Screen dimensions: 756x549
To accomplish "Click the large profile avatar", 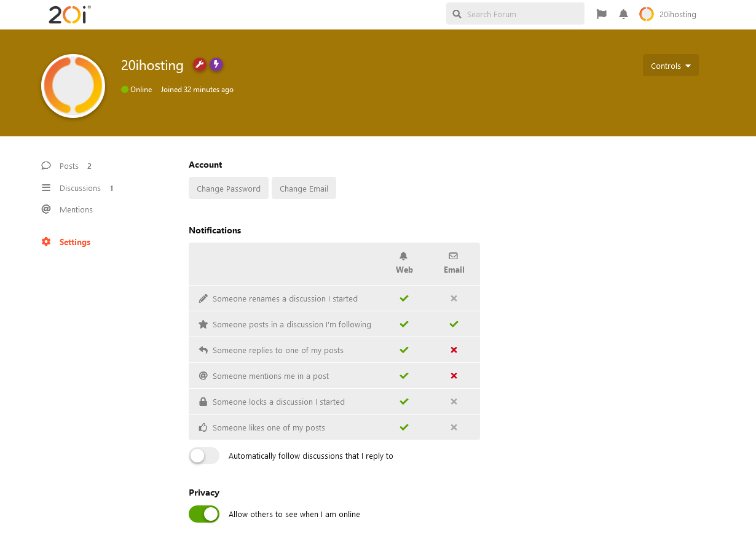I will [73, 86].
